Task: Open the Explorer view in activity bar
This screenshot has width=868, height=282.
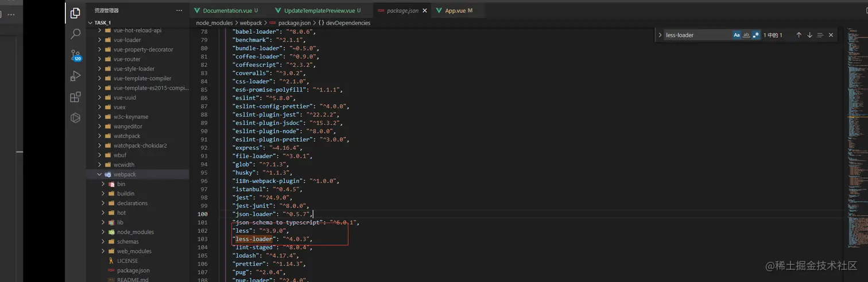Action: [75, 13]
